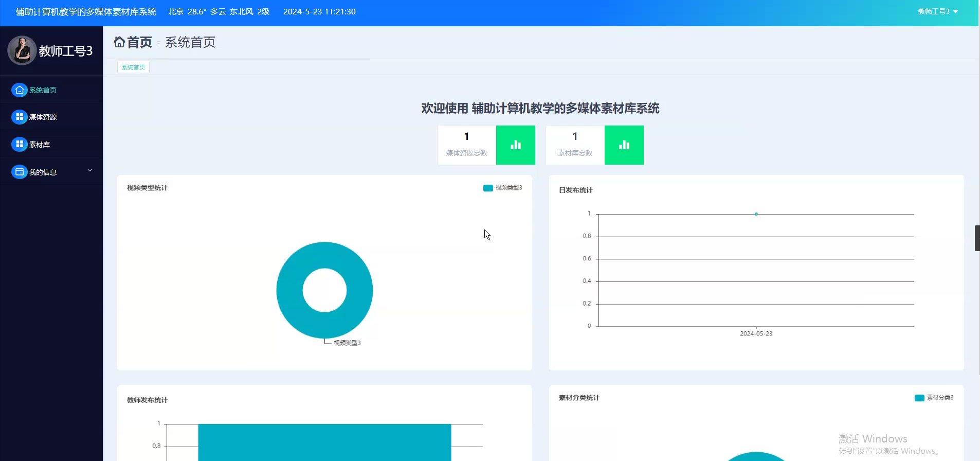The image size is (980, 461).
Task: Toggle the 素材分类3 legend swatch
Action: (919, 398)
